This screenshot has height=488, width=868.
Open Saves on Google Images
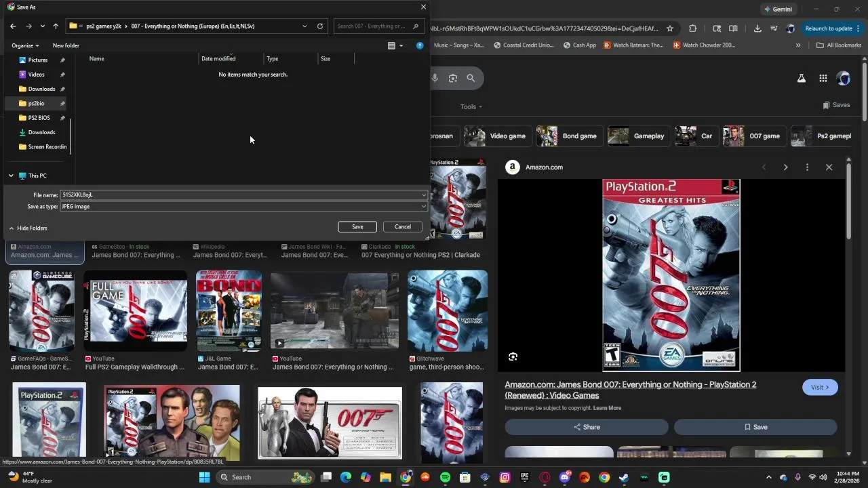(x=836, y=105)
